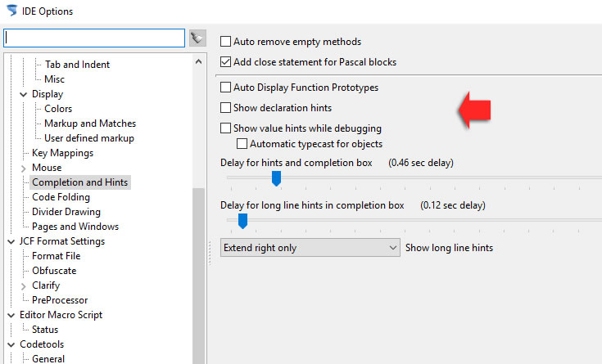Select Key Mappings in the options tree
This screenshot has height=364, width=602.
[x=62, y=153]
